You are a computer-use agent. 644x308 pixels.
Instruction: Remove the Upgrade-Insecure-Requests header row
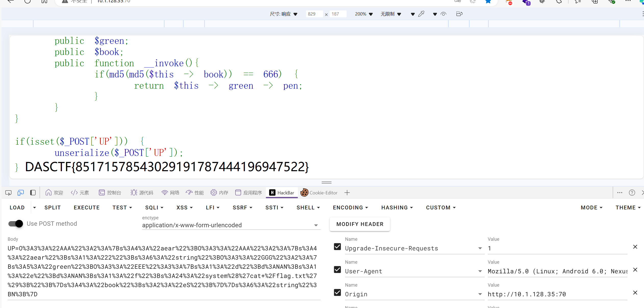tap(635, 247)
